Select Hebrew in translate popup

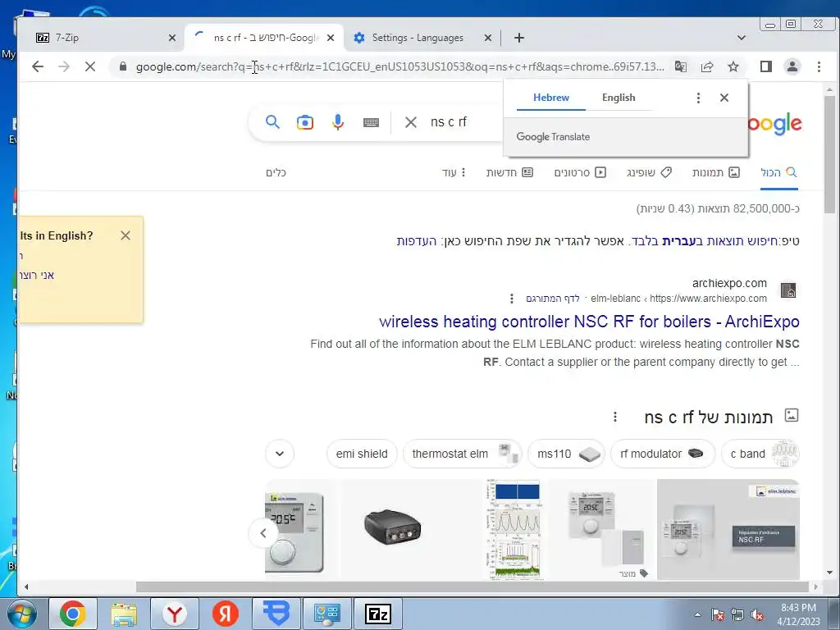(550, 98)
